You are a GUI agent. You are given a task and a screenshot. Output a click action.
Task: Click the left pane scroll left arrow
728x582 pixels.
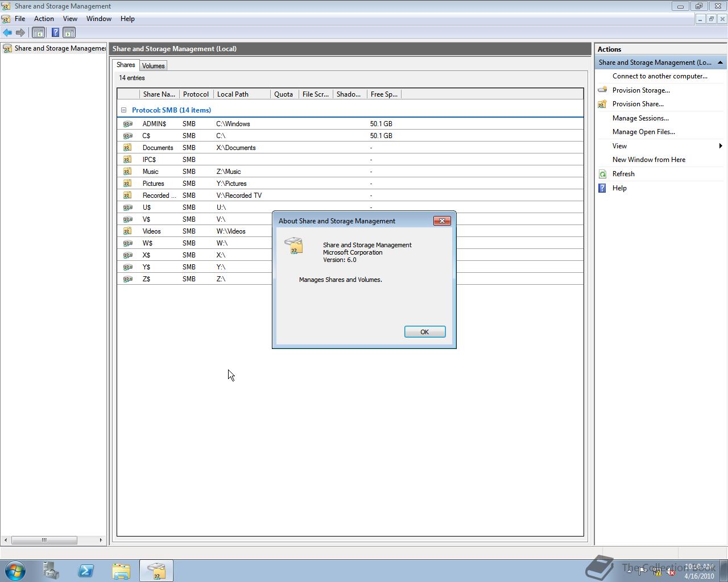tap(6, 540)
